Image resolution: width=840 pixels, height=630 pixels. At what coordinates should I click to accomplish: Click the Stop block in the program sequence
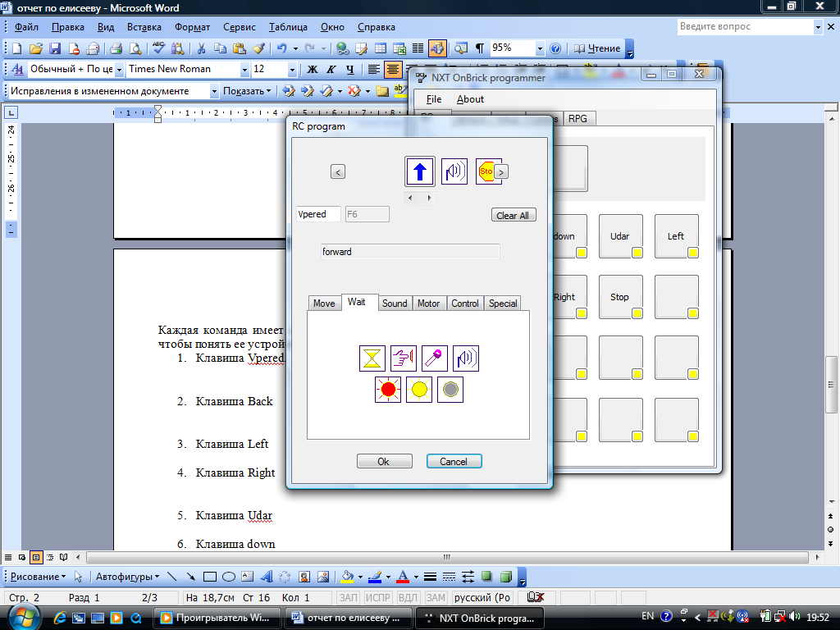486,171
